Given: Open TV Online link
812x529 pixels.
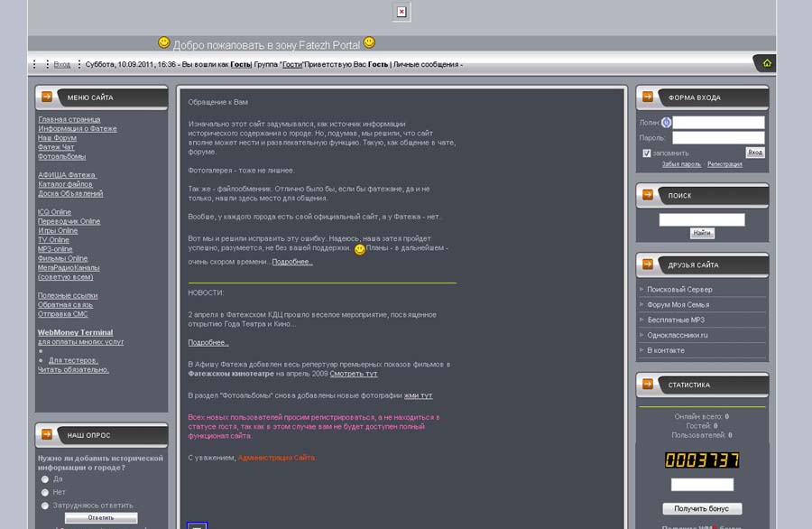Looking at the screenshot, I should pyautogui.click(x=53, y=240).
